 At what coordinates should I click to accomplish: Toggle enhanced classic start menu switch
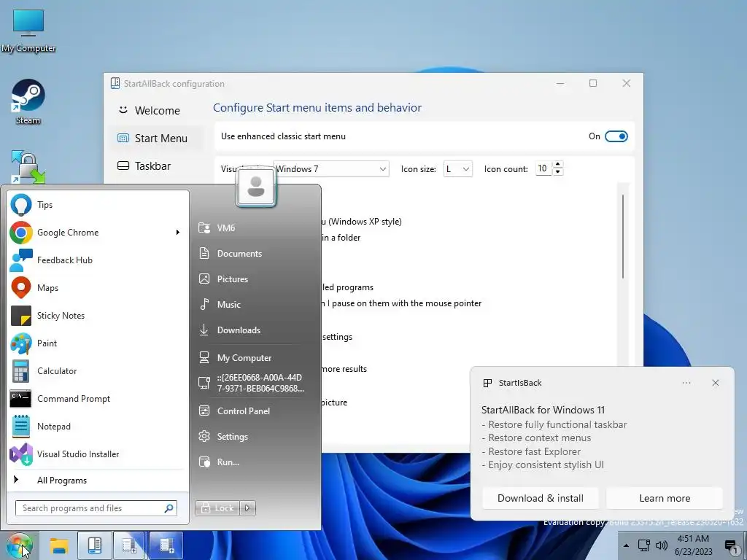point(616,136)
